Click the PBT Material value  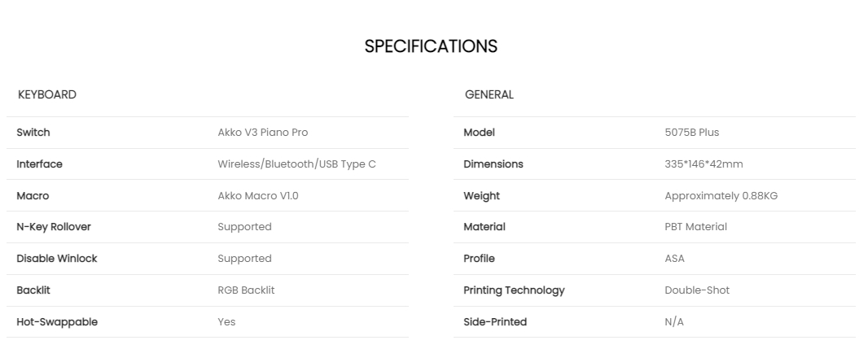pyautogui.click(x=695, y=227)
